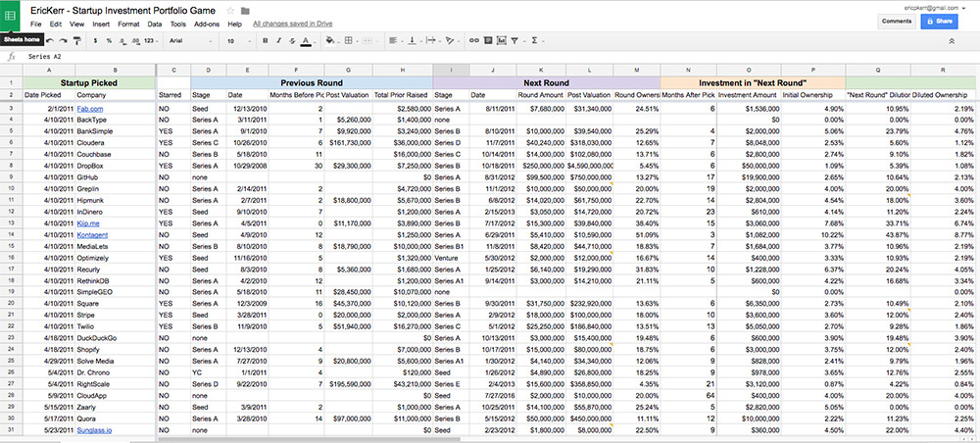980x443 pixels.
Task: Select cell containing DuckDuckGo
Action: click(x=115, y=338)
